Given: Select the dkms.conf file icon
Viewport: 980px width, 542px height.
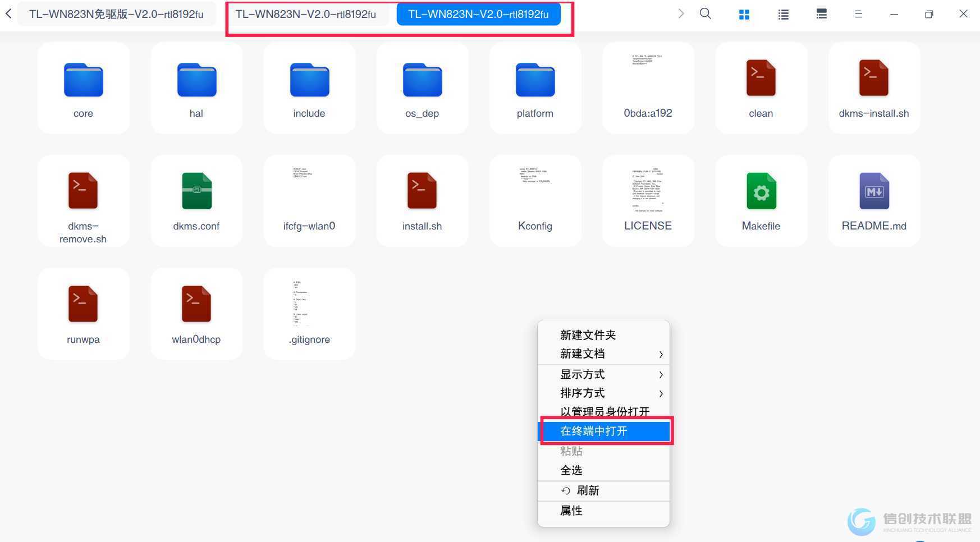Looking at the screenshot, I should pos(196,191).
